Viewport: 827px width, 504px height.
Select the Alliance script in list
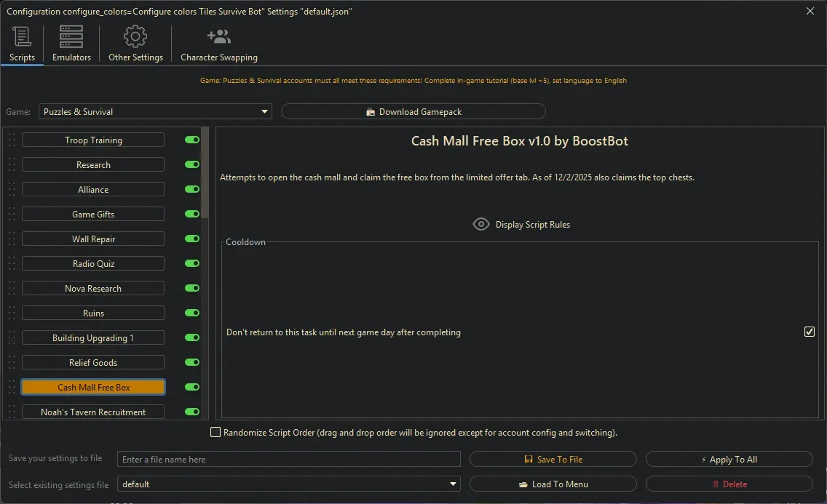pos(93,190)
